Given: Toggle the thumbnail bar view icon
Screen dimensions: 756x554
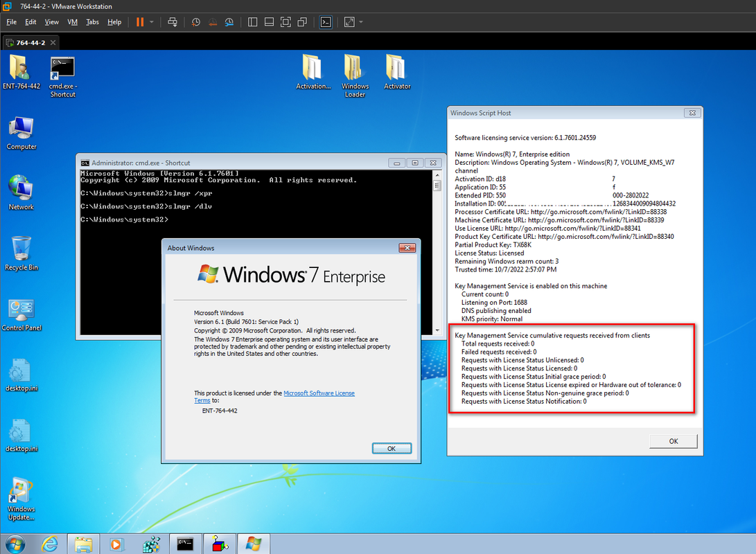Looking at the screenshot, I should pyautogui.click(x=269, y=22).
